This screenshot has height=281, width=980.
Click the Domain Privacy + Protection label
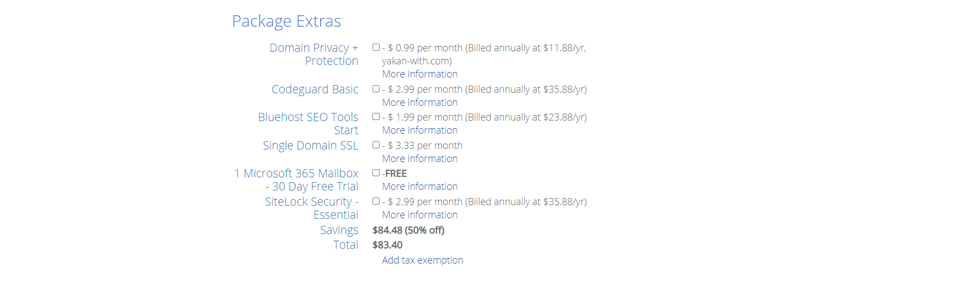click(314, 54)
